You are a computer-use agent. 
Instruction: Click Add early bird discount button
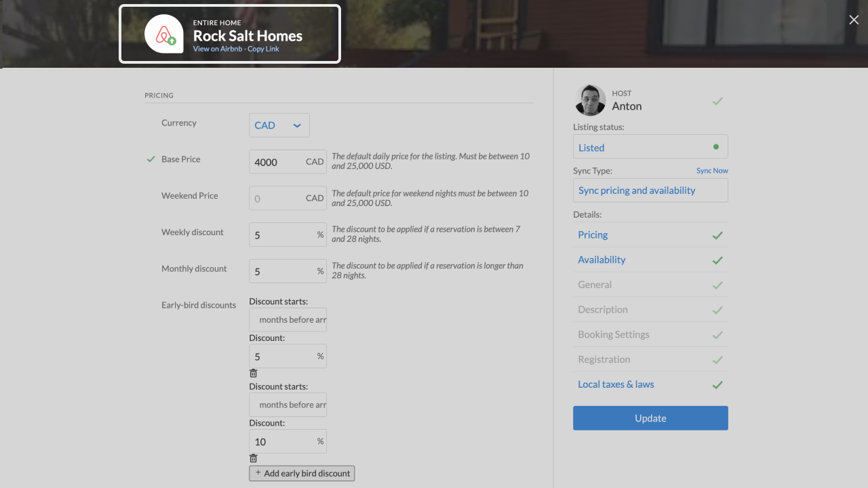pos(302,473)
